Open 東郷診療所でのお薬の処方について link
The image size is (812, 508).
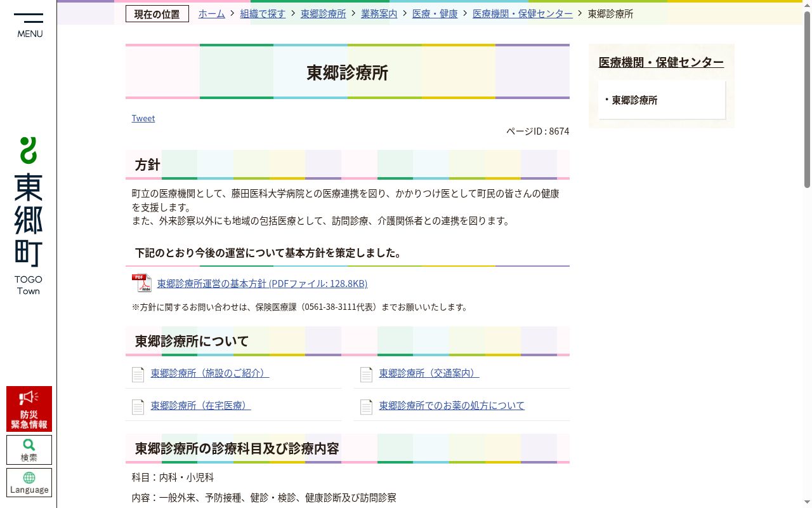[452, 406]
